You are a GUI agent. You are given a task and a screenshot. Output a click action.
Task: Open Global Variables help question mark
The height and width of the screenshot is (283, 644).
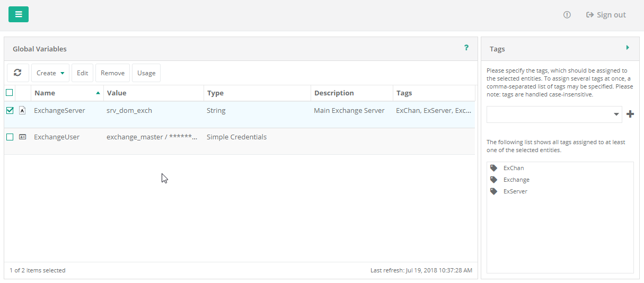tap(466, 48)
